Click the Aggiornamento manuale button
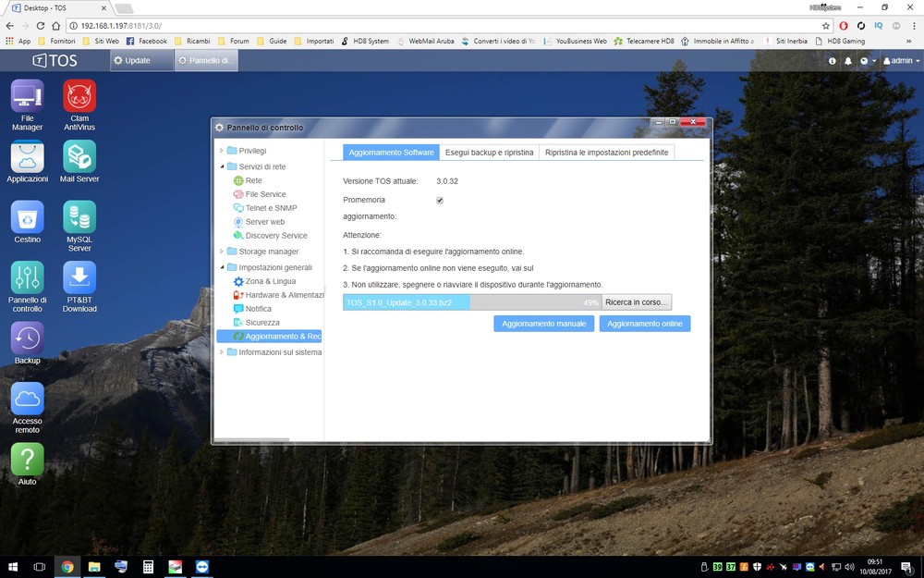The width and height of the screenshot is (924, 578). [543, 324]
